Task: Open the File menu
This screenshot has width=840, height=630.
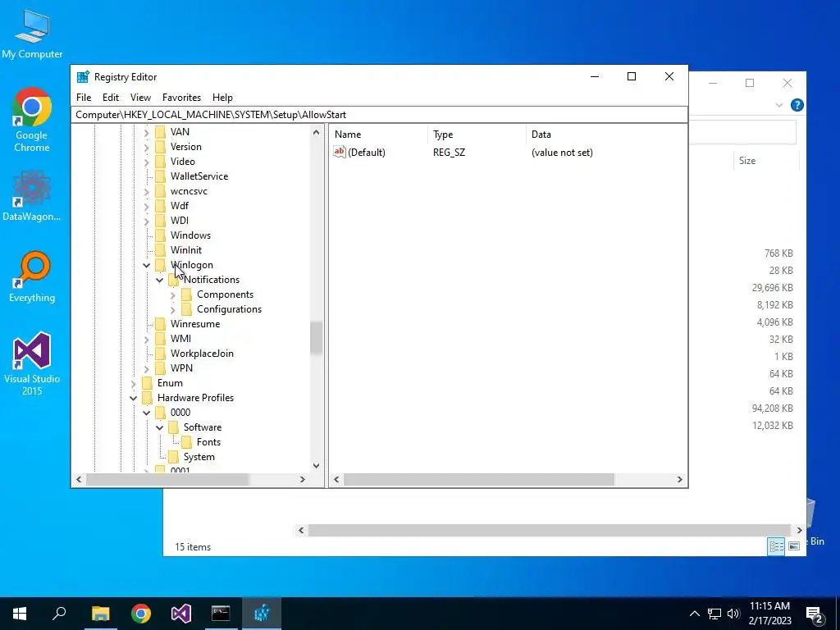Action: point(84,98)
